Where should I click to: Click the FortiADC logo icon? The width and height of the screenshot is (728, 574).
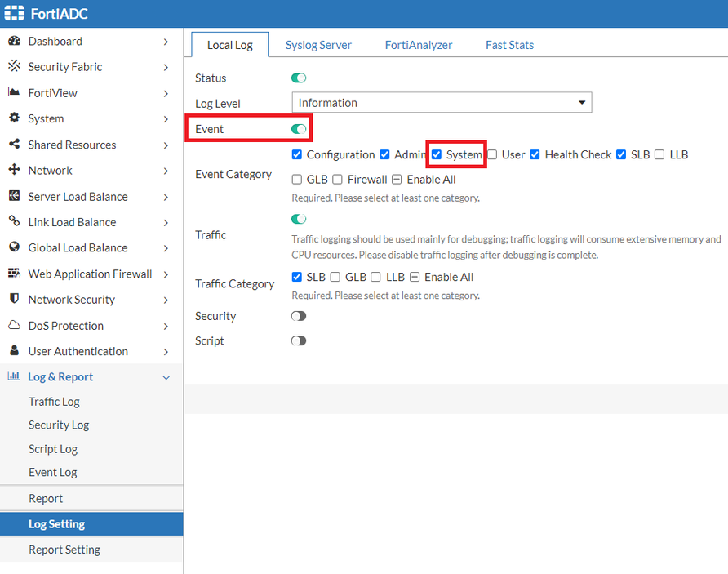pyautogui.click(x=14, y=13)
